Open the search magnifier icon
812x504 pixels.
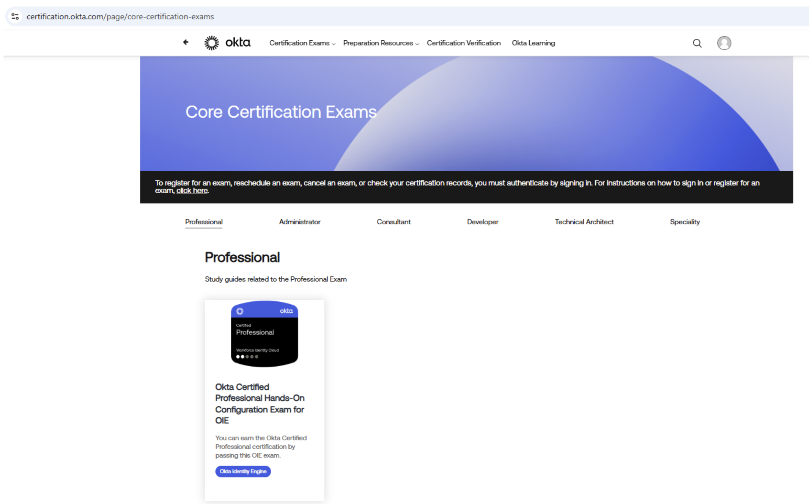pyautogui.click(x=697, y=43)
